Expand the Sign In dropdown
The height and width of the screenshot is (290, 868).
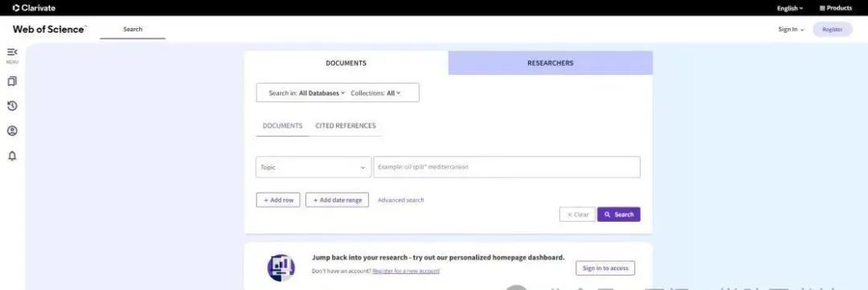click(791, 30)
